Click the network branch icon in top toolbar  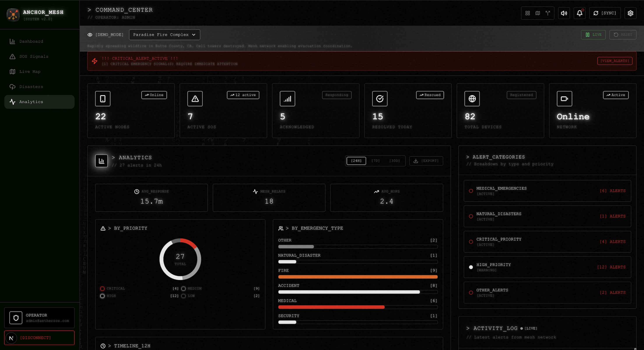(548, 13)
